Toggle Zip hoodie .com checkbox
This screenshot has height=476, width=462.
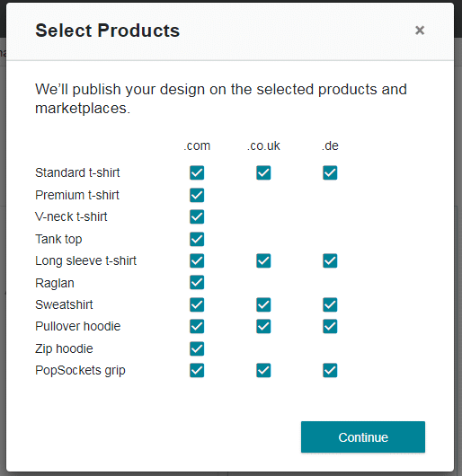click(197, 348)
